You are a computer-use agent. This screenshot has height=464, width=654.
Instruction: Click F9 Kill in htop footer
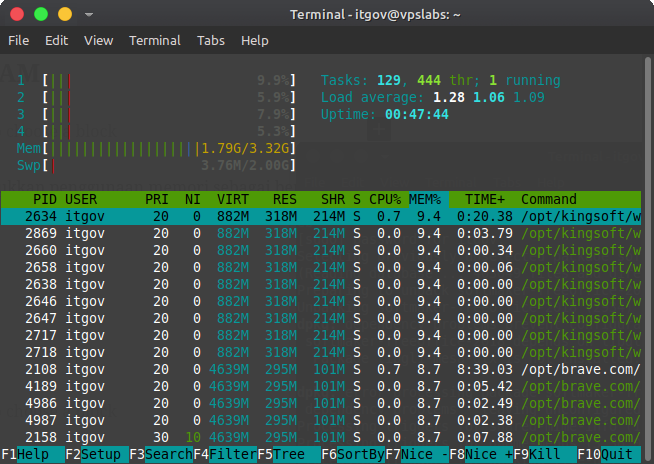coord(545,454)
